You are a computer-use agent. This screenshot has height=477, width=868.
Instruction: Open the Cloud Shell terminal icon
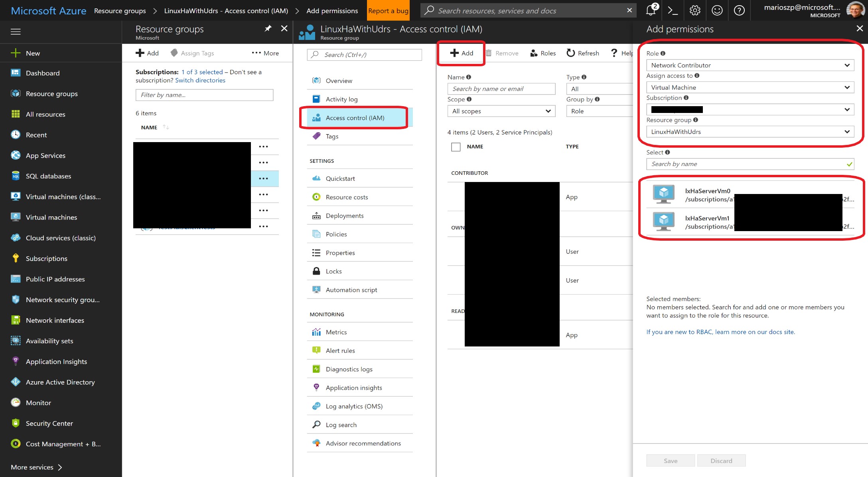click(x=673, y=11)
